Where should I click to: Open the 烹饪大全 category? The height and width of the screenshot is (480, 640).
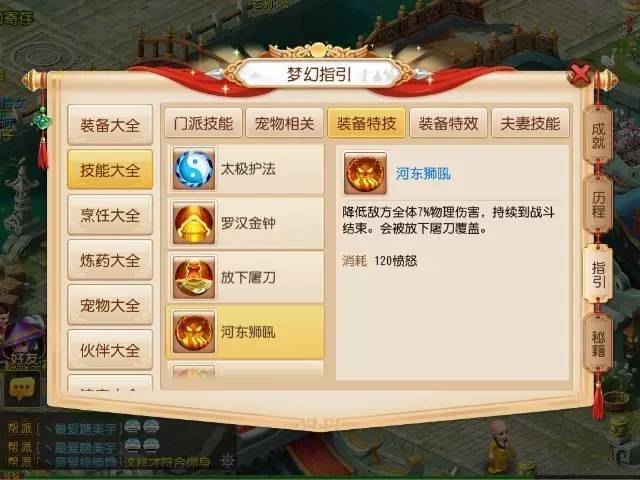[x=110, y=215]
